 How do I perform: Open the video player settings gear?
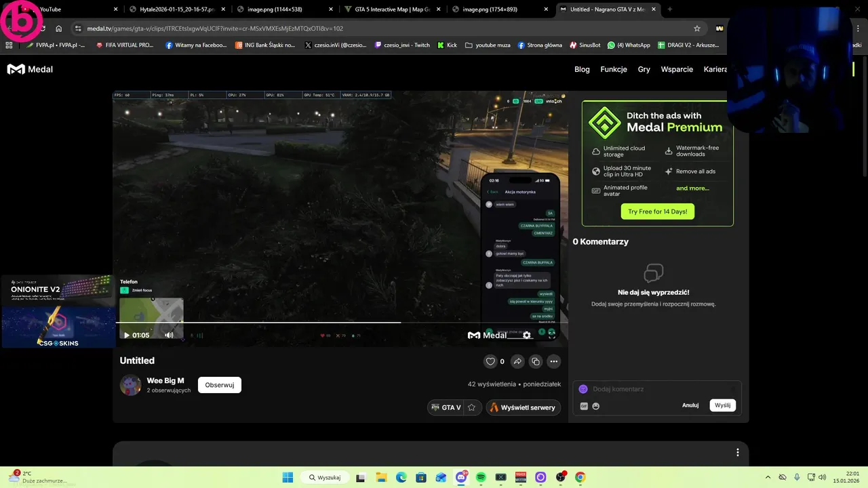[527, 335]
